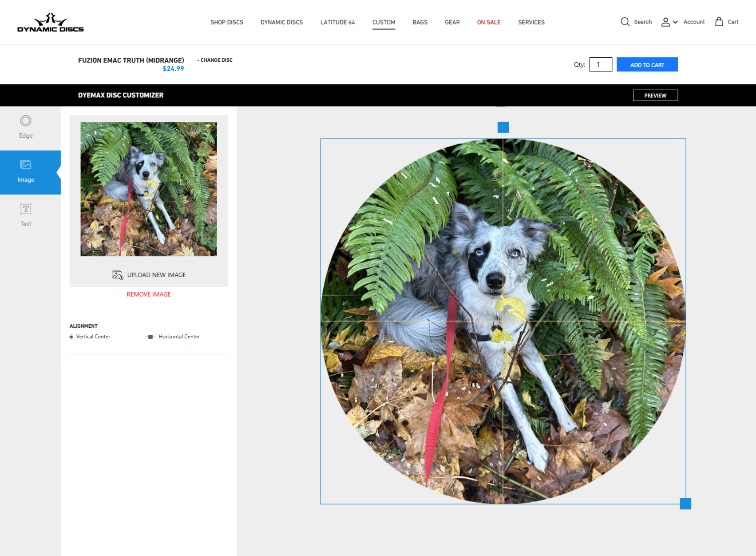Click the Vertical Center label
The image size is (756, 556).
(93, 337)
